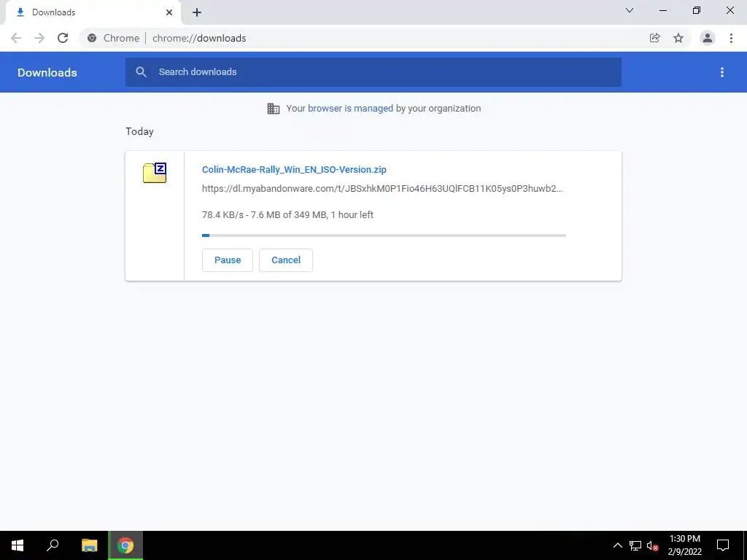The image size is (747, 560).
Task: Click the search magnifier in Downloads bar
Action: 141,72
